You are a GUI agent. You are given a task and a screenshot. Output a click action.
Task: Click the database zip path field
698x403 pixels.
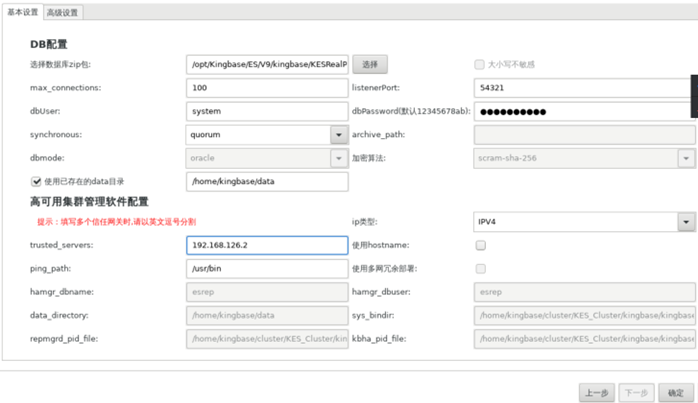pyautogui.click(x=266, y=64)
